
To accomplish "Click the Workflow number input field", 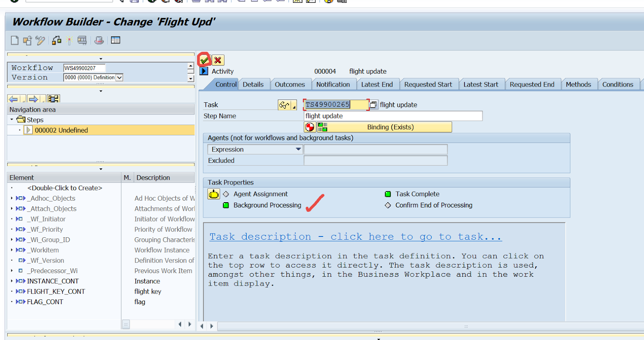I will 84,68.
